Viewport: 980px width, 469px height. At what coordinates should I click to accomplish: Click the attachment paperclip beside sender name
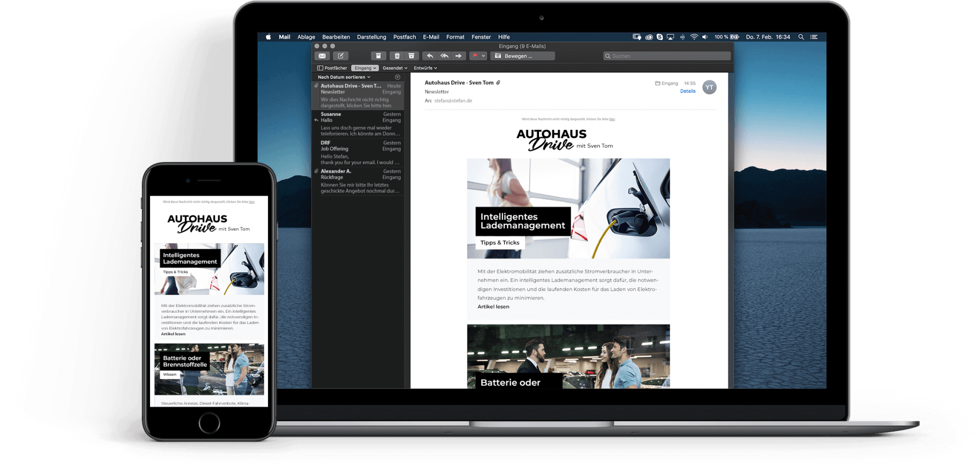[x=498, y=83]
